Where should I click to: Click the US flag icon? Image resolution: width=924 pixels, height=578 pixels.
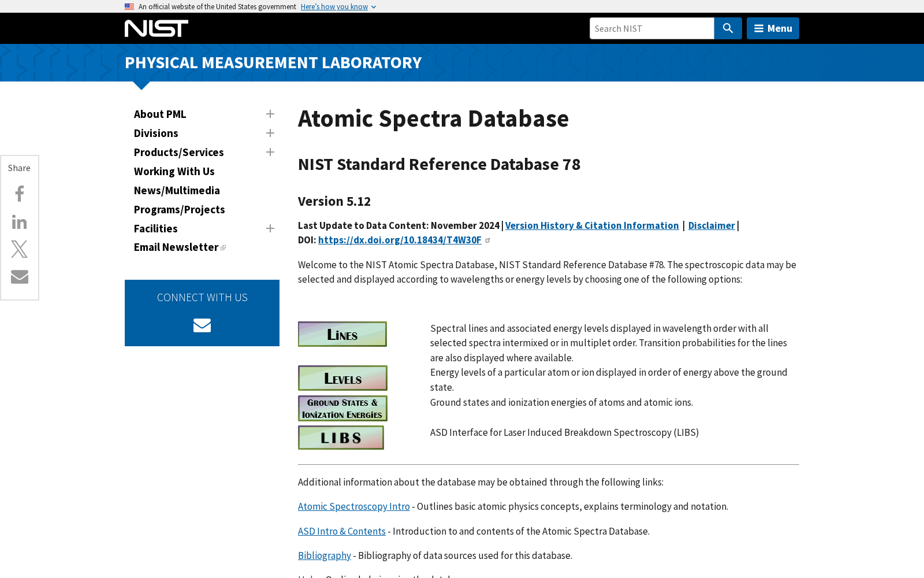129,7
